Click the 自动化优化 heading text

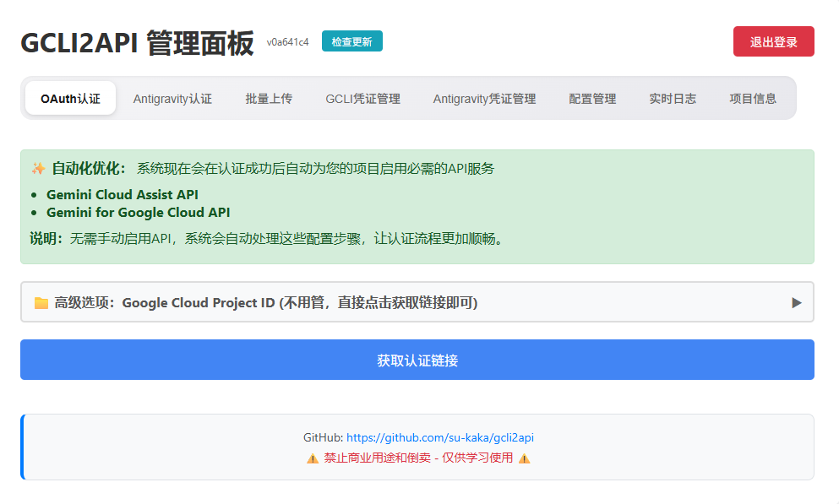(89, 168)
